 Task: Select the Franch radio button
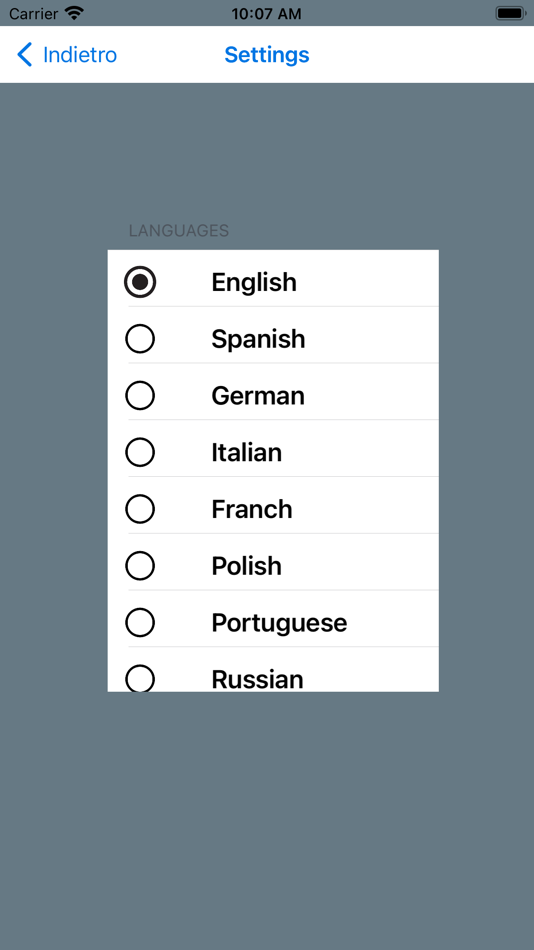coord(140,509)
